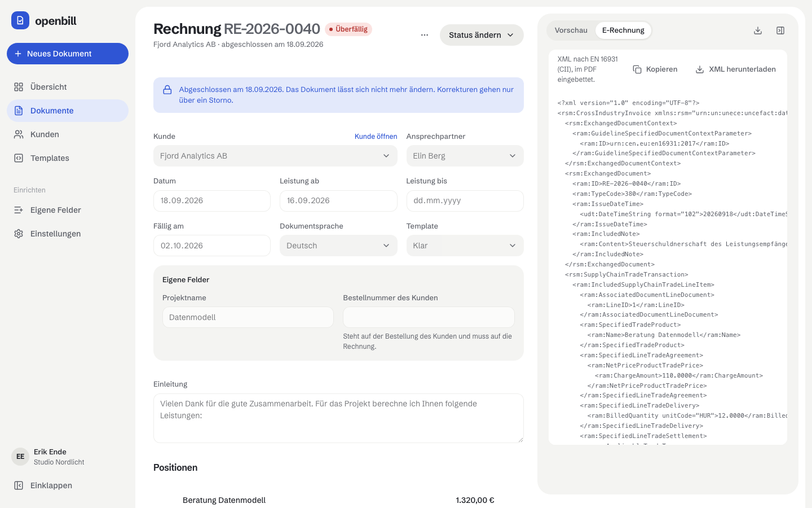The image size is (812, 508).
Task: Click XML herunterladen button
Action: [736, 69]
